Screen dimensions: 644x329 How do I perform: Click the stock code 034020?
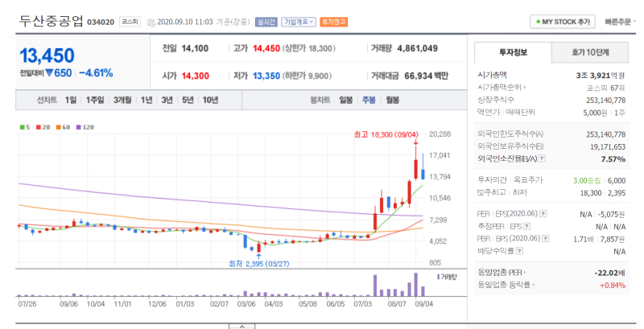tap(101, 23)
